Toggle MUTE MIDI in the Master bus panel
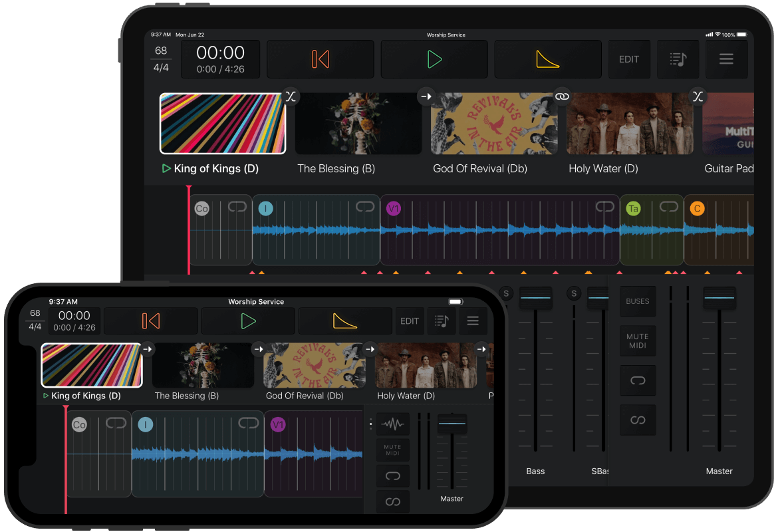778x532 pixels. pos(638,340)
